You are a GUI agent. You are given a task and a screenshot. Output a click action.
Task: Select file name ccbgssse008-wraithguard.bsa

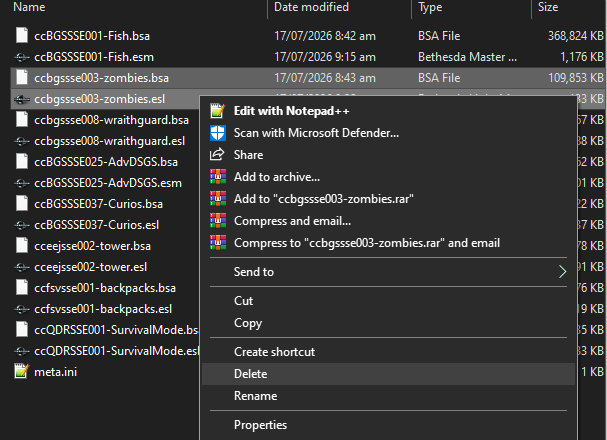(111, 120)
